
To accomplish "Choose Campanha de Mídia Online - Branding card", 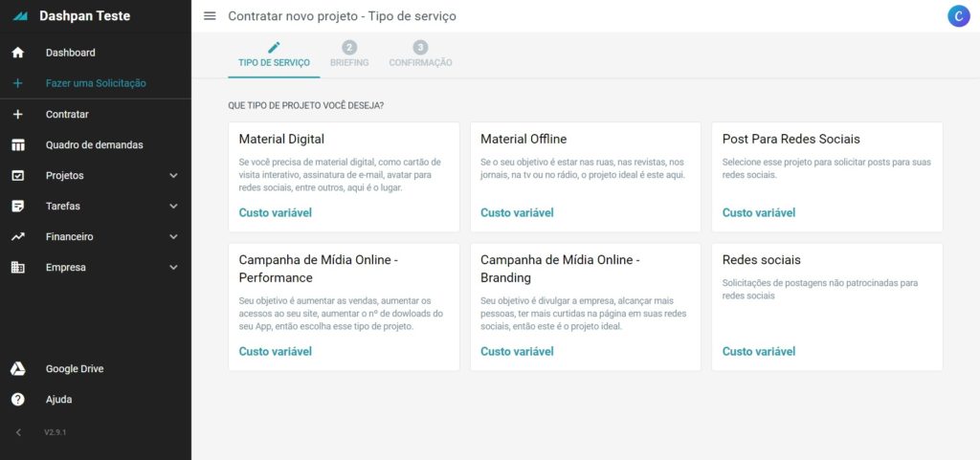I will pos(586,307).
